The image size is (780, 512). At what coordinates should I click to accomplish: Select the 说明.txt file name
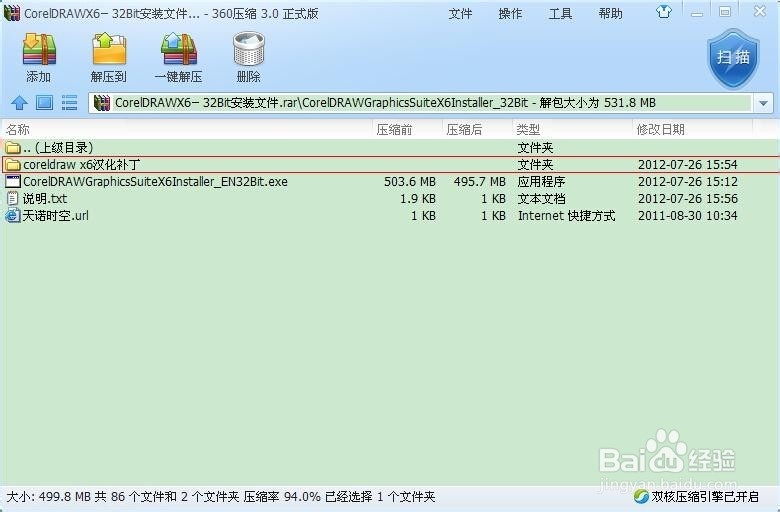click(45, 199)
